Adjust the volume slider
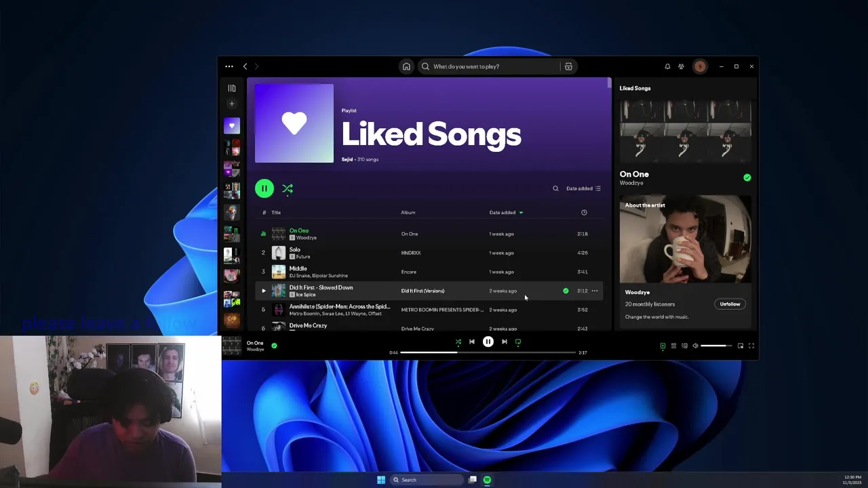Image resolution: width=868 pixels, height=488 pixels. pyautogui.click(x=716, y=346)
